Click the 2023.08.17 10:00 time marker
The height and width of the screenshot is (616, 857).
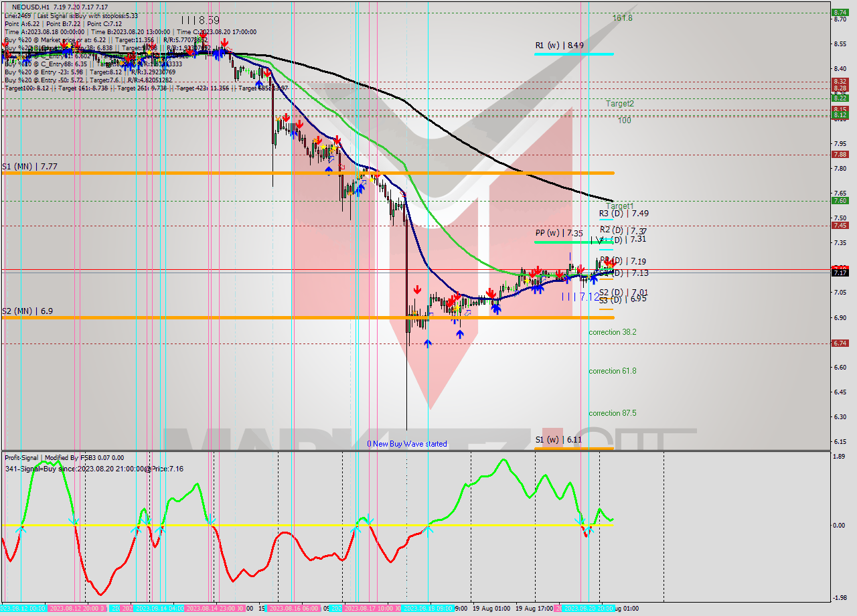coord(371,609)
